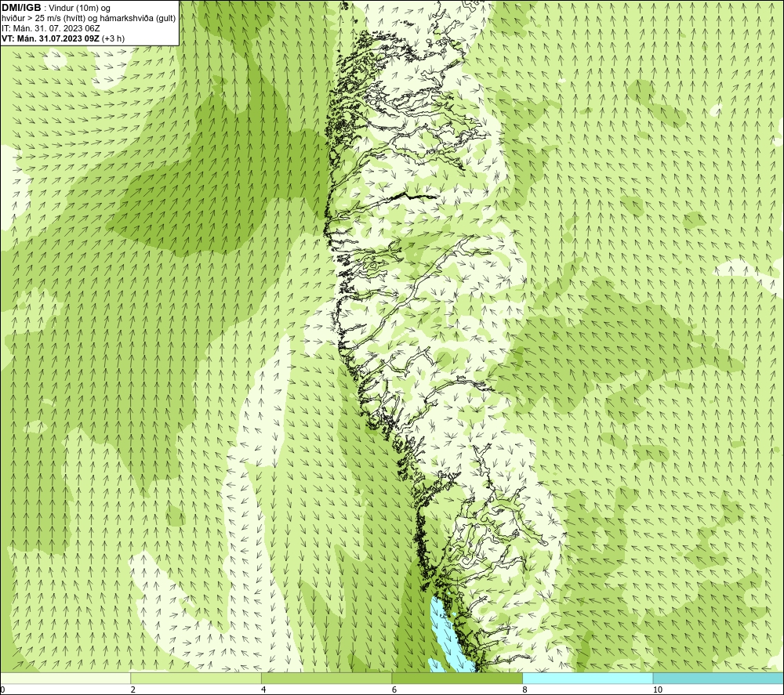
Task: Click the 0–2 m/s palest color swatch
Action: point(66,678)
